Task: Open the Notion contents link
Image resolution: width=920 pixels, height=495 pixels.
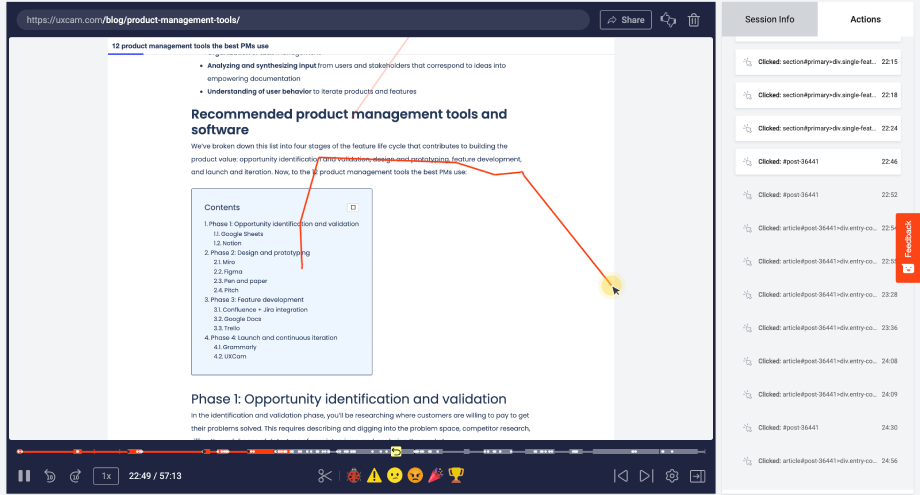Action: point(227,243)
